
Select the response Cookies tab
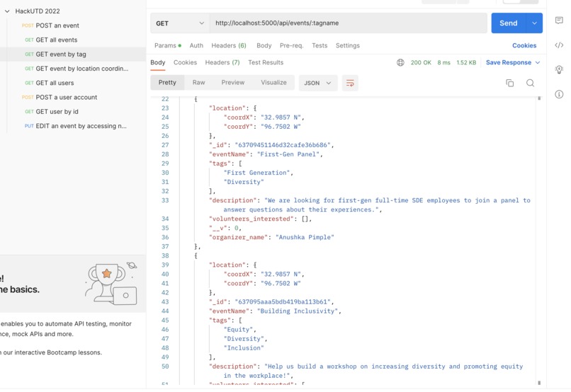pos(185,62)
